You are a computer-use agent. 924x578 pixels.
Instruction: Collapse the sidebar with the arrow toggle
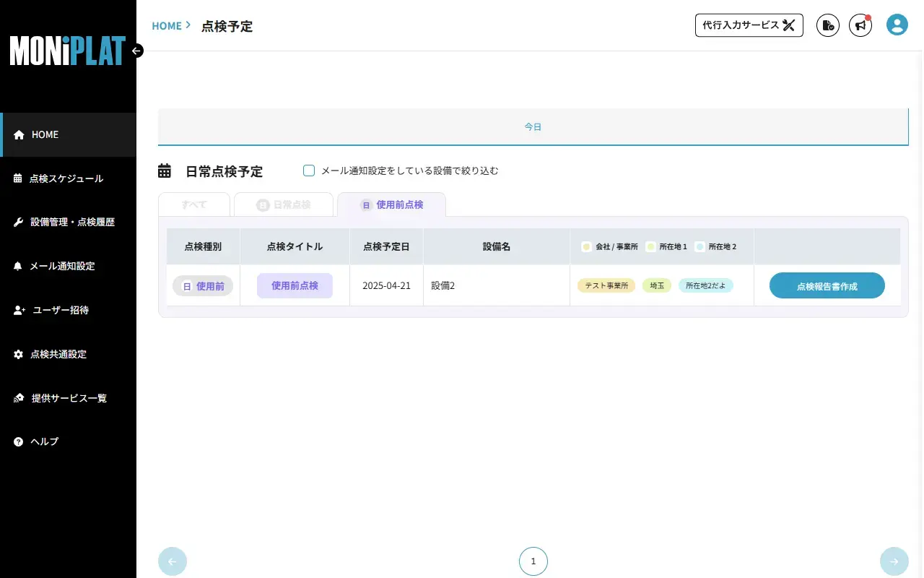(x=136, y=51)
